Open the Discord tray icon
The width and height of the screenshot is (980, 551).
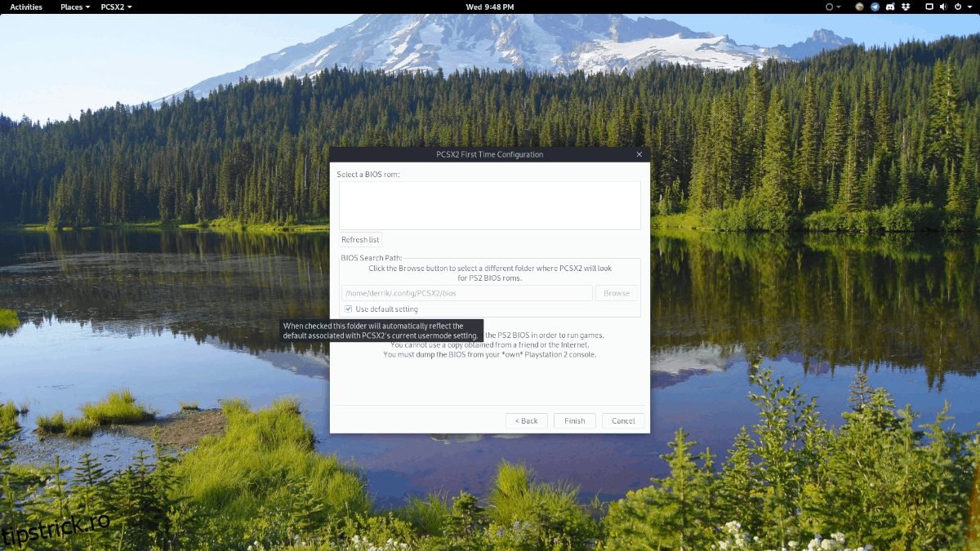[x=889, y=7]
